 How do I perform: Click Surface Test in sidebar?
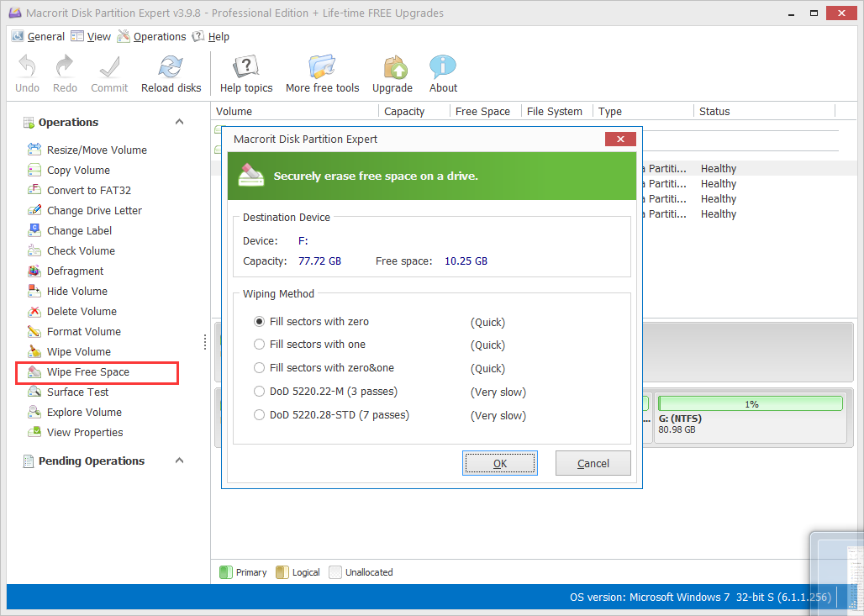tap(77, 392)
